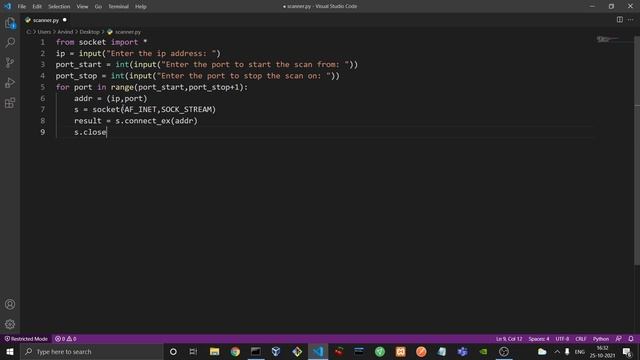Click Ln 9, Col 12 cursor position
The image size is (640, 360).
[x=509, y=339]
